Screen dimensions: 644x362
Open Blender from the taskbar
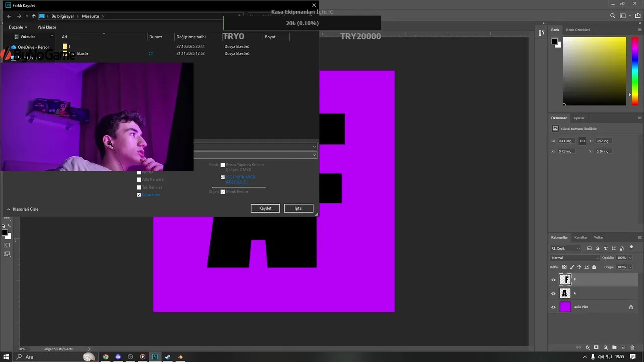[x=180, y=357]
